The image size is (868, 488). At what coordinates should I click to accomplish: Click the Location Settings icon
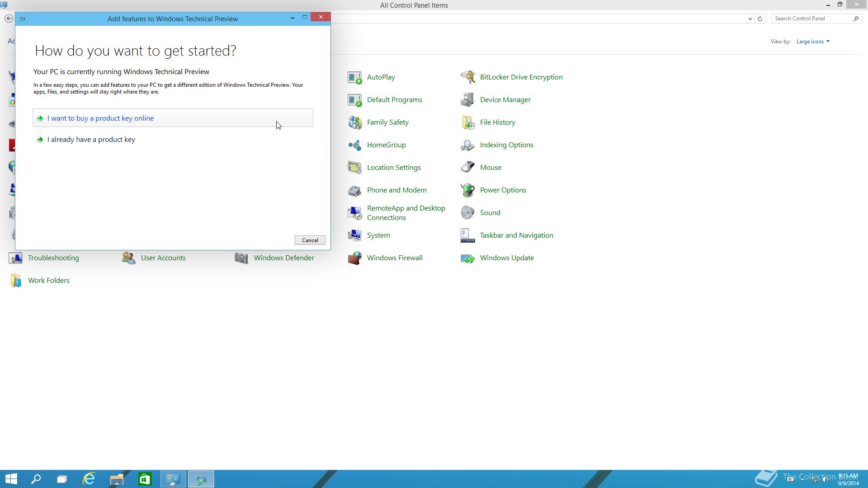pos(354,168)
